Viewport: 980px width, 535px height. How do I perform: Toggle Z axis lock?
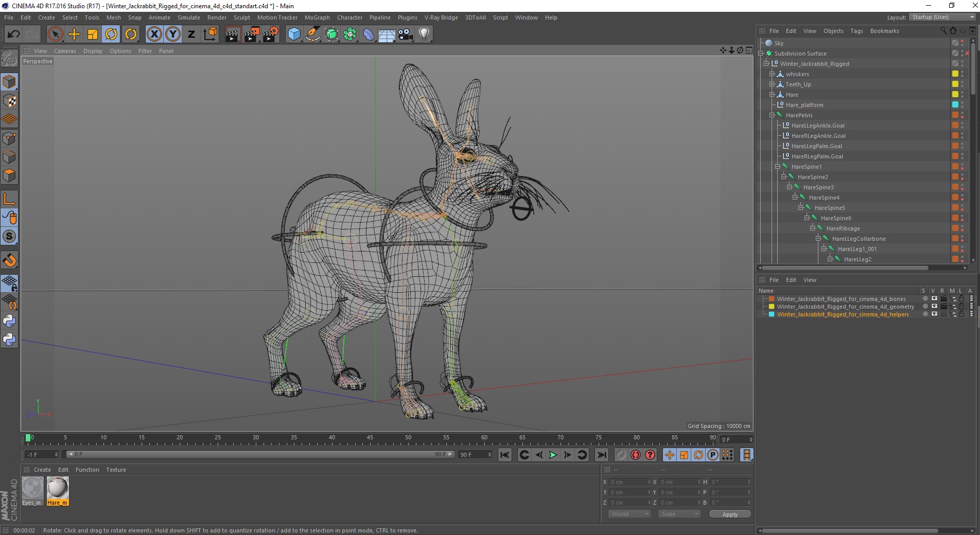coord(191,34)
